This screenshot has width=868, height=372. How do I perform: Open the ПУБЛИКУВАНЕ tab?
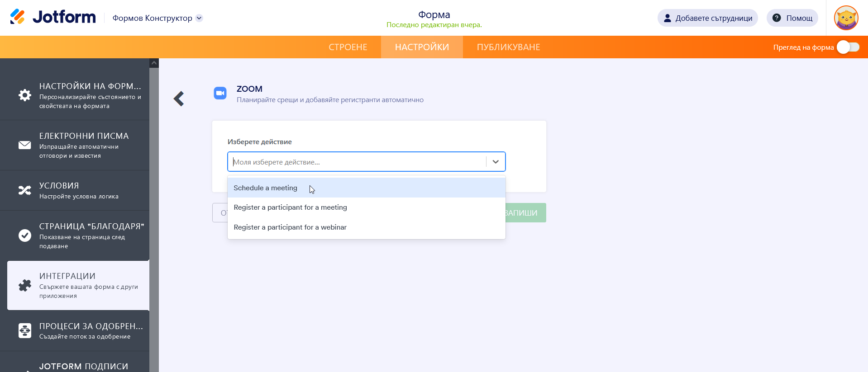[x=508, y=47]
